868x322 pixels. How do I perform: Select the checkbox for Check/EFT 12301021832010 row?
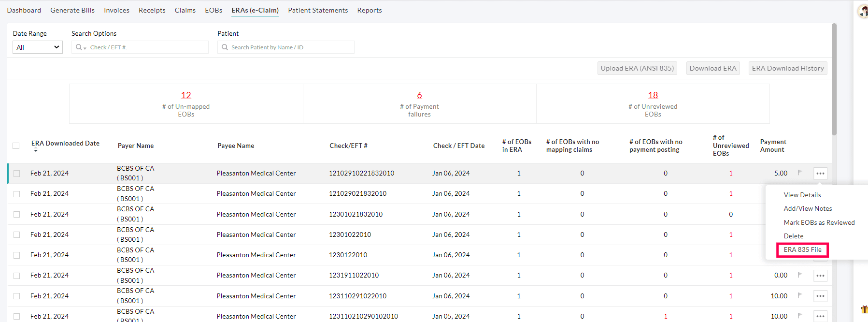17,214
